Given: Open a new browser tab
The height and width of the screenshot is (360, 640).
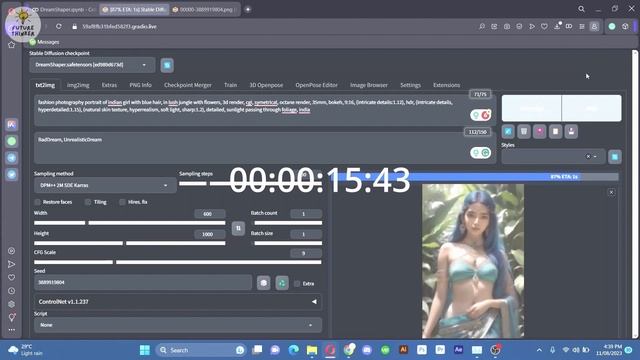Looking at the screenshot, I should [248, 9].
